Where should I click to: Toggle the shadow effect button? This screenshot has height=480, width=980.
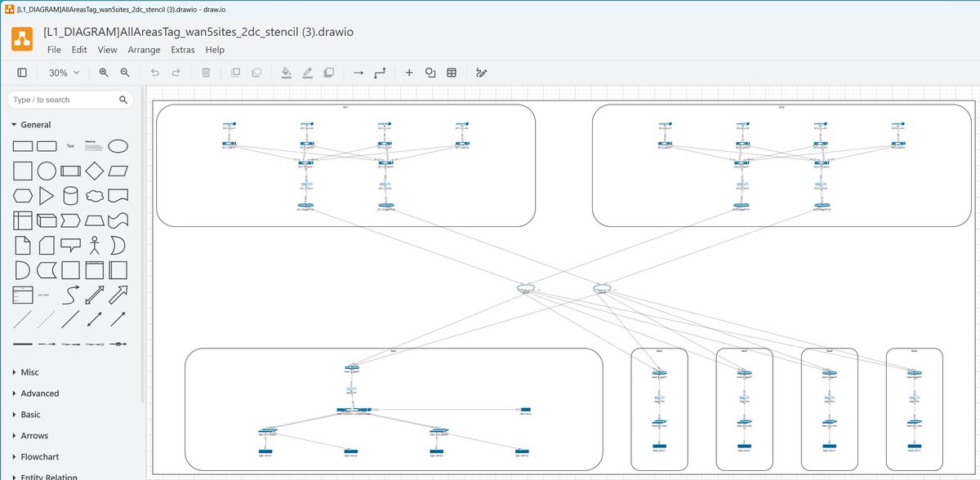click(x=328, y=73)
